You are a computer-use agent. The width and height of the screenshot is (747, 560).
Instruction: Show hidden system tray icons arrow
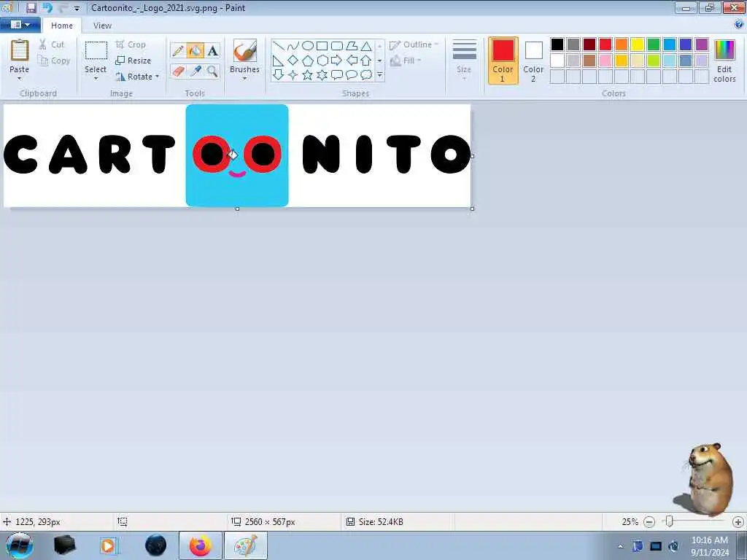pyautogui.click(x=620, y=546)
